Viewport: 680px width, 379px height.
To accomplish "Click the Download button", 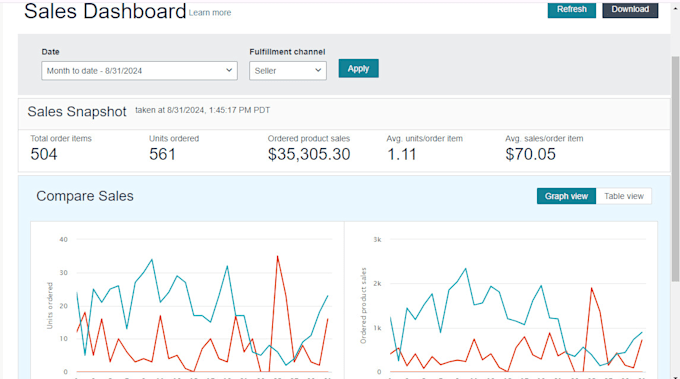I will pyautogui.click(x=630, y=10).
